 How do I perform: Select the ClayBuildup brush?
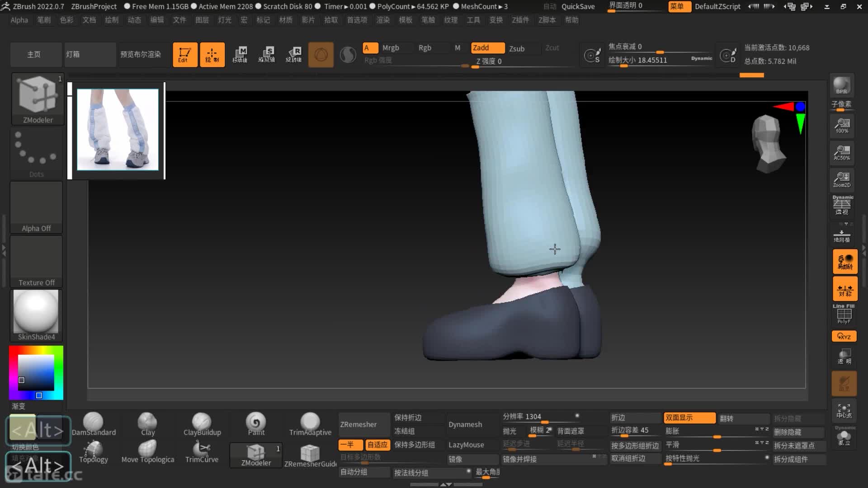point(202,424)
